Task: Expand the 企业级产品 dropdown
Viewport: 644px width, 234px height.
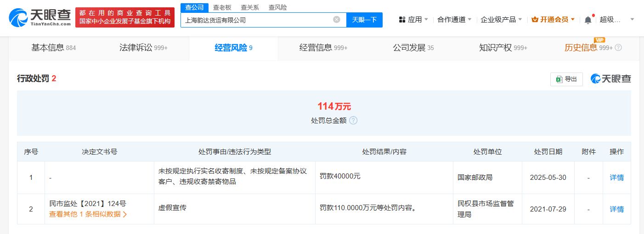Action: click(520, 20)
